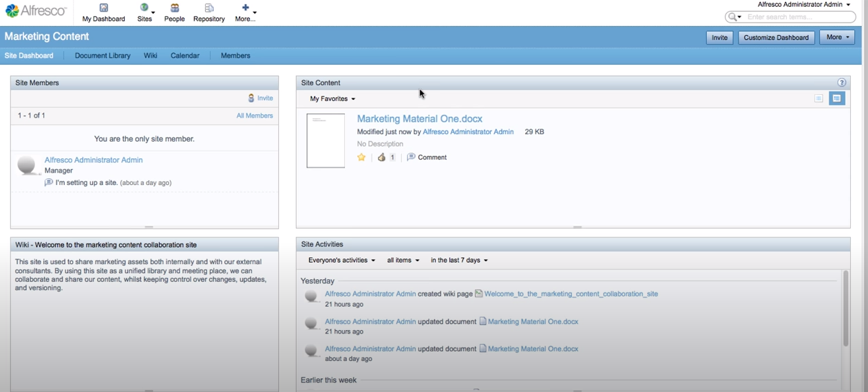Image resolution: width=868 pixels, height=392 pixels.
Task: Open the Calendar tab
Action: point(185,56)
